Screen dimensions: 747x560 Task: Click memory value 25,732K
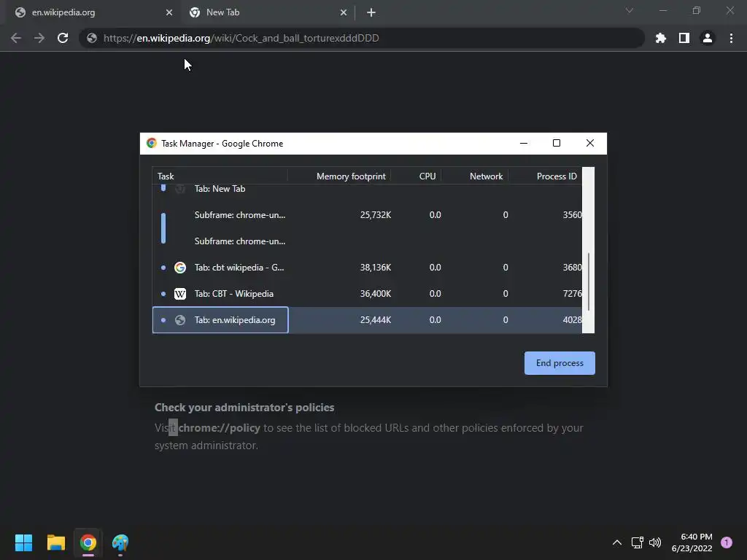click(x=376, y=215)
